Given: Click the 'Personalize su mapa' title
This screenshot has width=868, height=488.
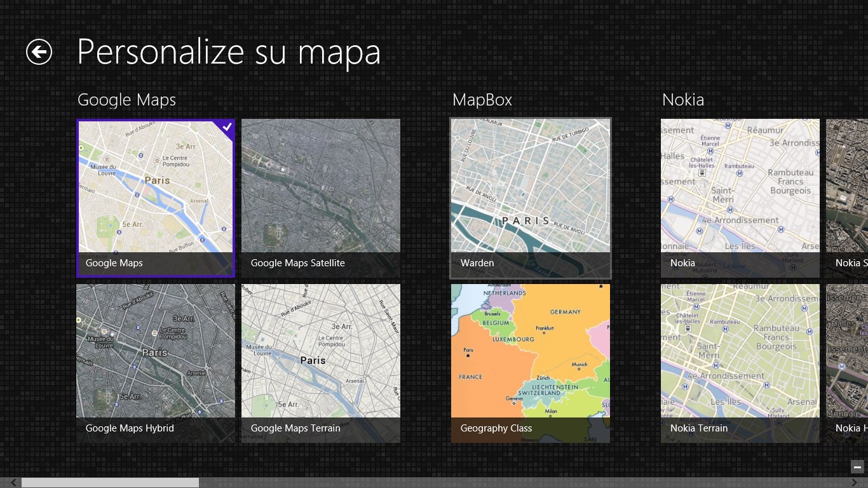Looking at the screenshot, I should (x=229, y=52).
